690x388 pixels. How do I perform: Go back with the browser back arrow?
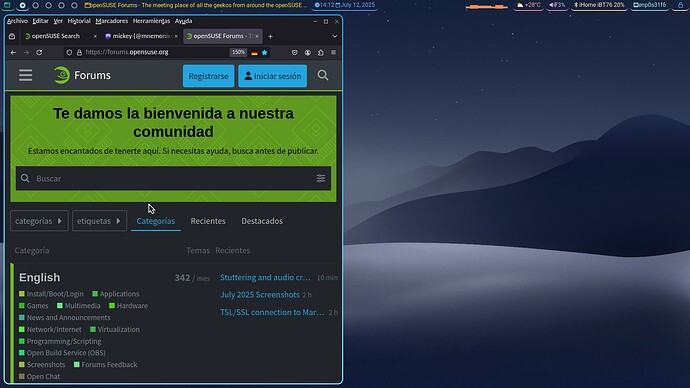click(13, 52)
